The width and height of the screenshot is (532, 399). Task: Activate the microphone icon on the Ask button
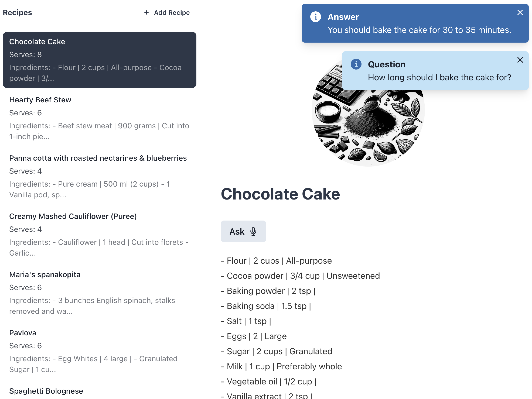click(253, 231)
